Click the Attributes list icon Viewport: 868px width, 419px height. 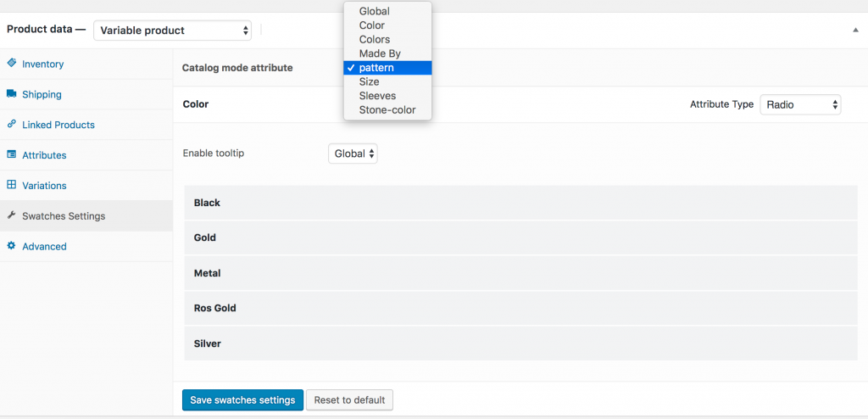click(x=12, y=155)
